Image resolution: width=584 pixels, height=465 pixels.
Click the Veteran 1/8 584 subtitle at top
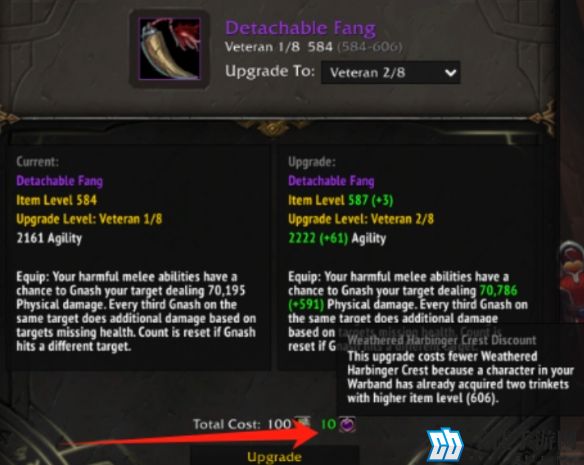click(279, 47)
